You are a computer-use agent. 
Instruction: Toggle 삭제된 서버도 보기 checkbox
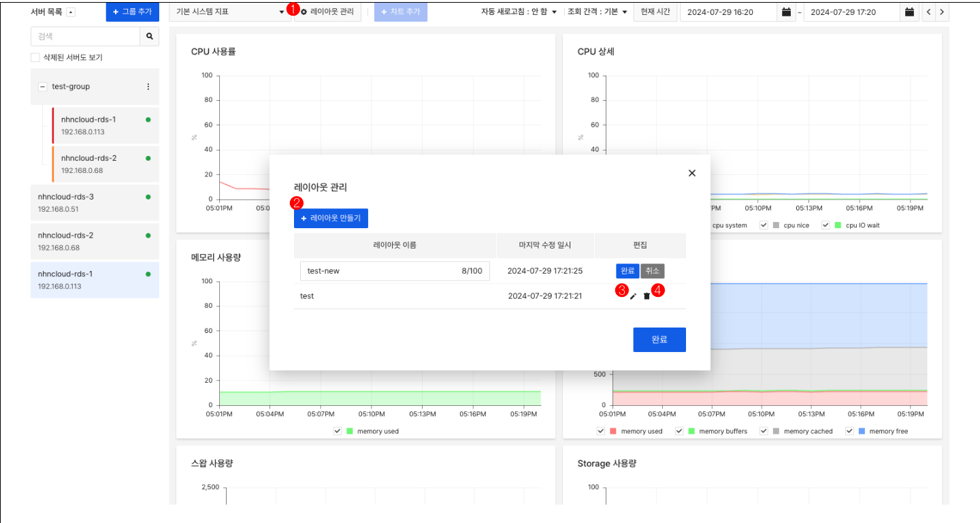click(35, 58)
